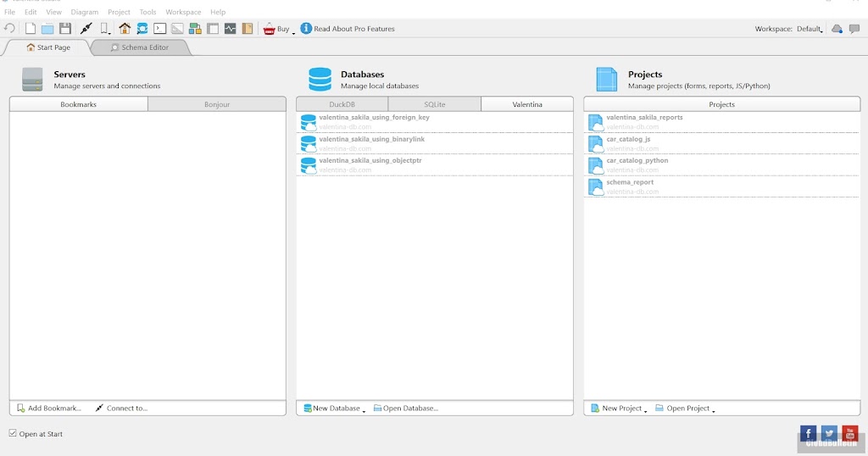
Task: Select schema_report project
Action: 722,187
